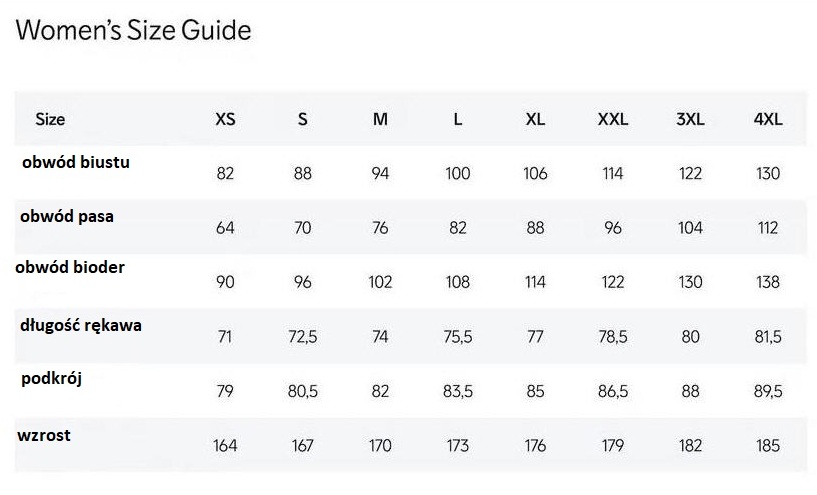Click the obwód pasa row label
Image resolution: width=817 pixels, height=495 pixels.
pyautogui.click(x=67, y=216)
